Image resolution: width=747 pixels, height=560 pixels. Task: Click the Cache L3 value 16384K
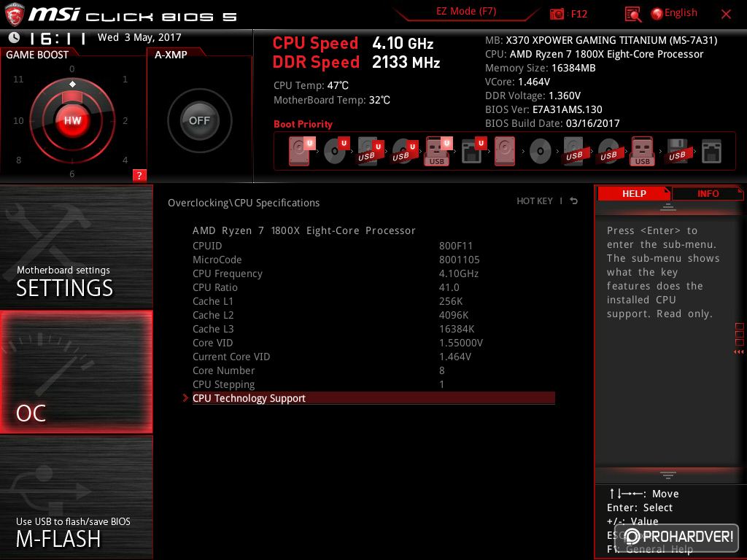coord(457,329)
